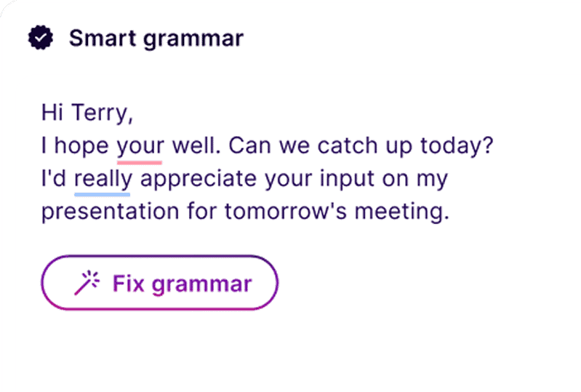The width and height of the screenshot is (581, 392).
Task: Click the word "meeting." at the end
Action: [x=407, y=212]
